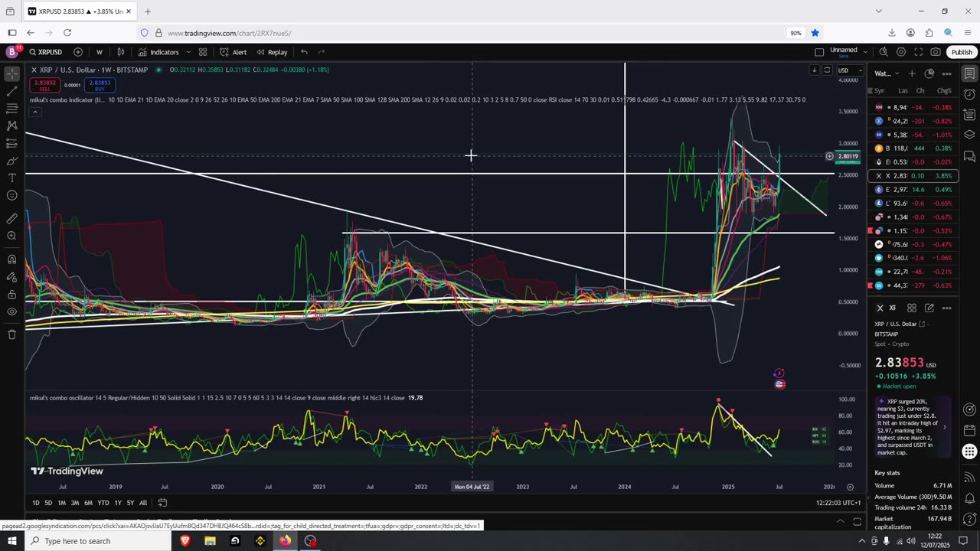Viewport: 980px width, 551px height.
Task: Toggle magnet mode for drawings
Action: pyautogui.click(x=11, y=259)
